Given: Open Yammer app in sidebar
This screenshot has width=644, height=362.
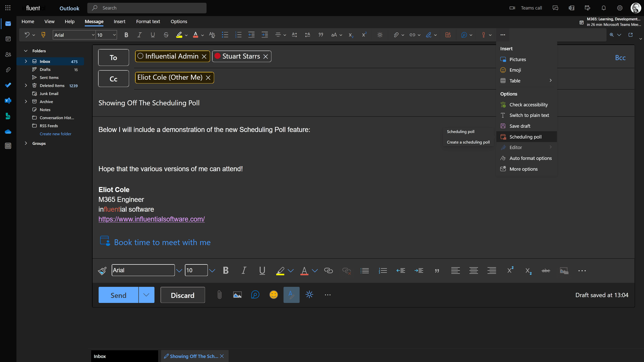Looking at the screenshot, I should (x=8, y=101).
